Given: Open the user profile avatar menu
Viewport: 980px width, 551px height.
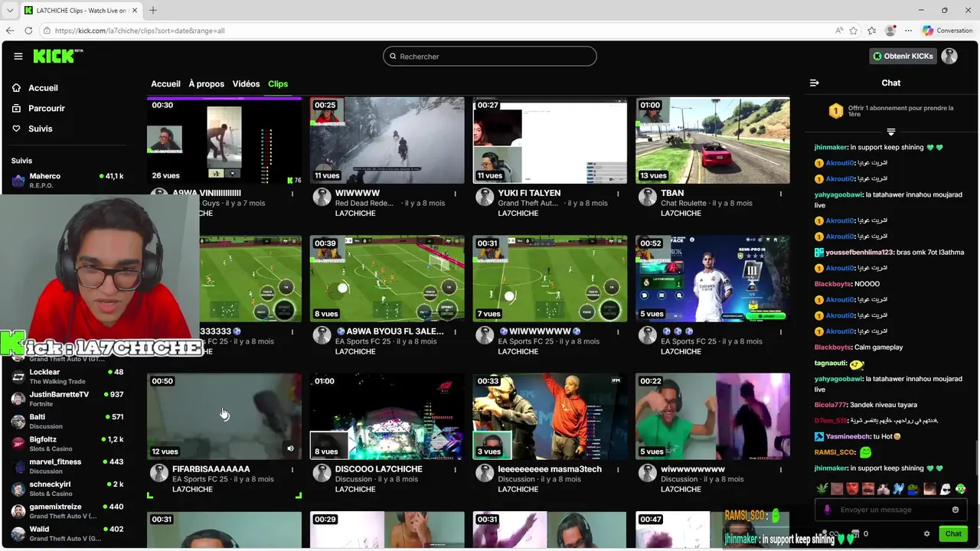Looking at the screenshot, I should pyautogui.click(x=949, y=56).
